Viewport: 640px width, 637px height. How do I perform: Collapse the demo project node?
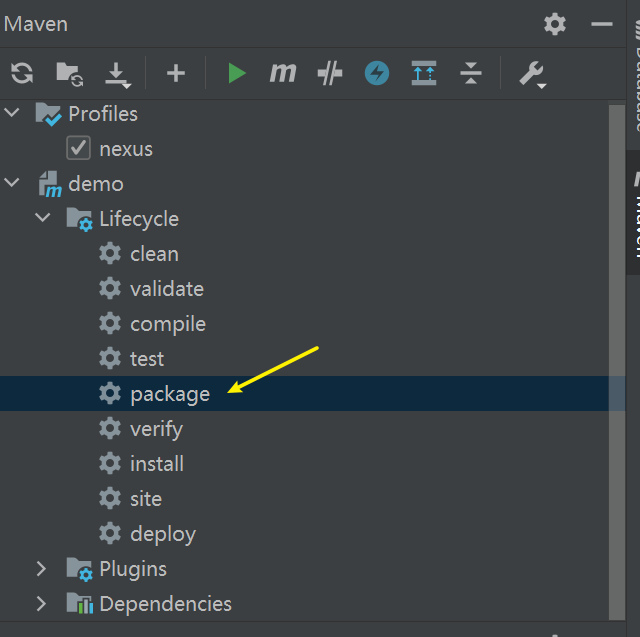pyautogui.click(x=12, y=182)
